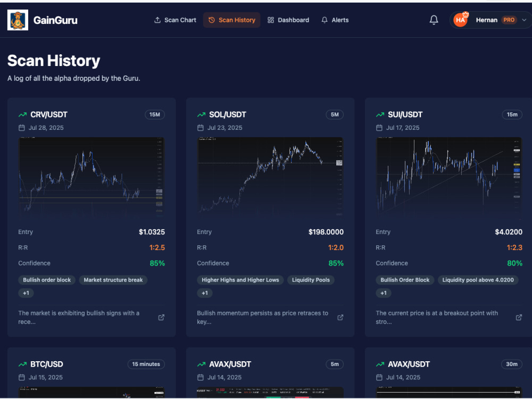Open the Alerts tab
This screenshot has height=399, width=532.
point(335,20)
